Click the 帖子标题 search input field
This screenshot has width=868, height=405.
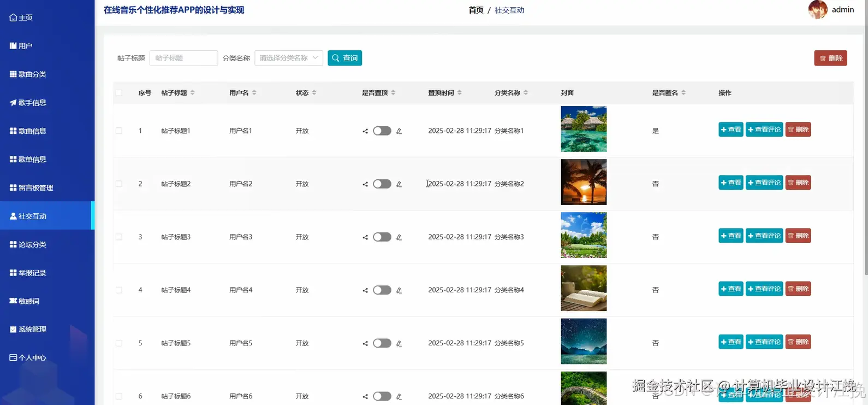[x=184, y=58]
